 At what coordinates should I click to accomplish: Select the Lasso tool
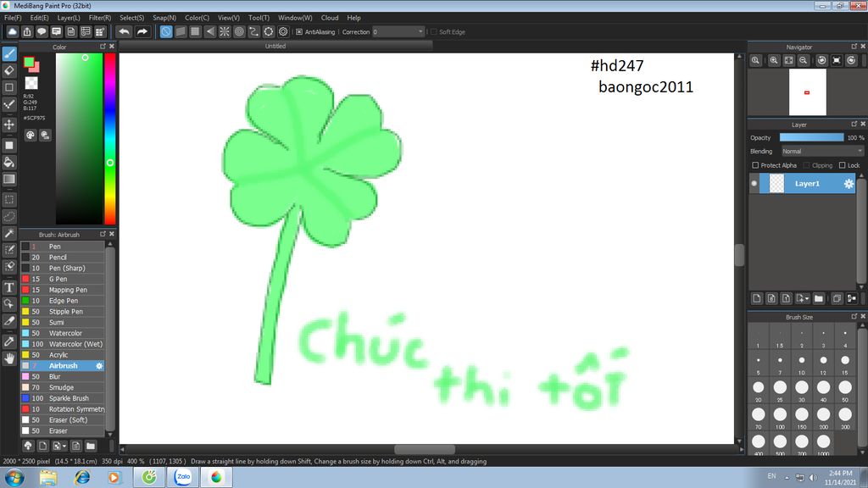pyautogui.click(x=8, y=216)
